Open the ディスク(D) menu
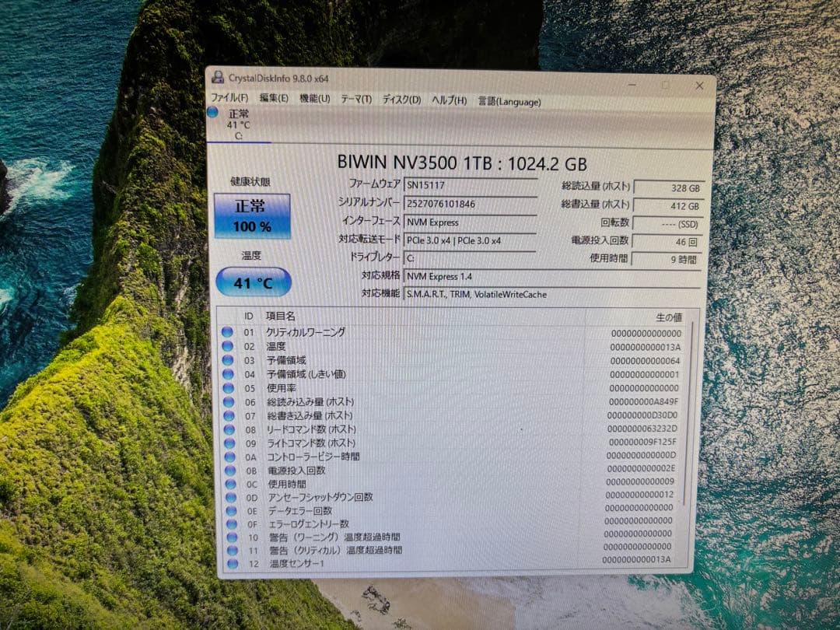840x630 pixels. click(x=402, y=100)
